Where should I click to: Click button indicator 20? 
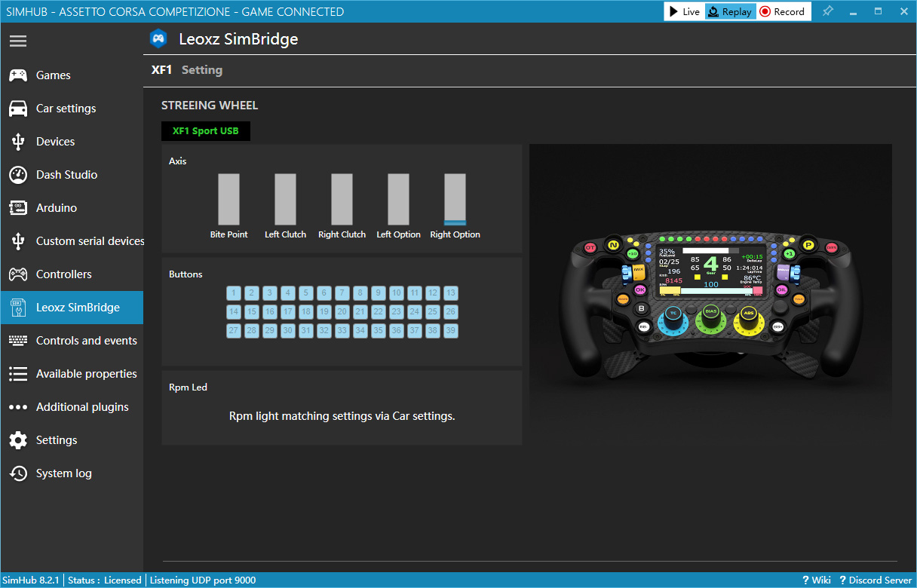[342, 311]
